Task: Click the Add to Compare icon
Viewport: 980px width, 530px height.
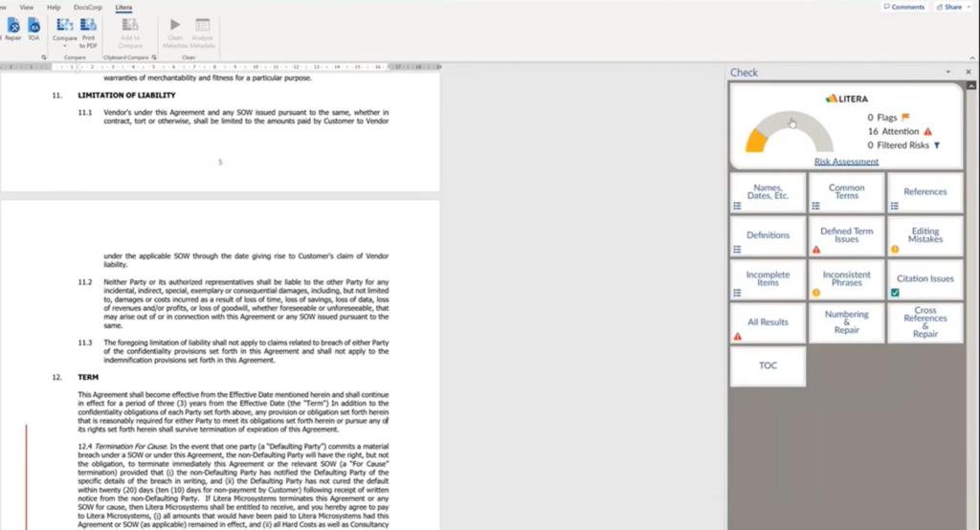Action: coord(130,25)
